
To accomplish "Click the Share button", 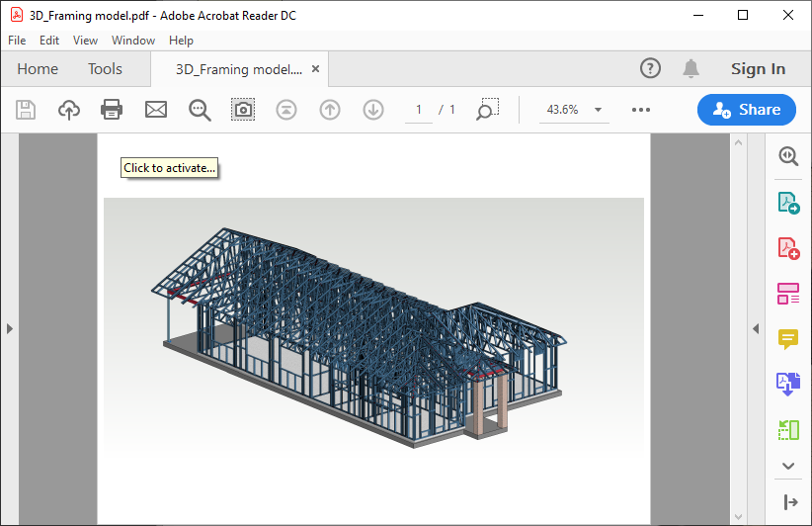I will coord(746,110).
